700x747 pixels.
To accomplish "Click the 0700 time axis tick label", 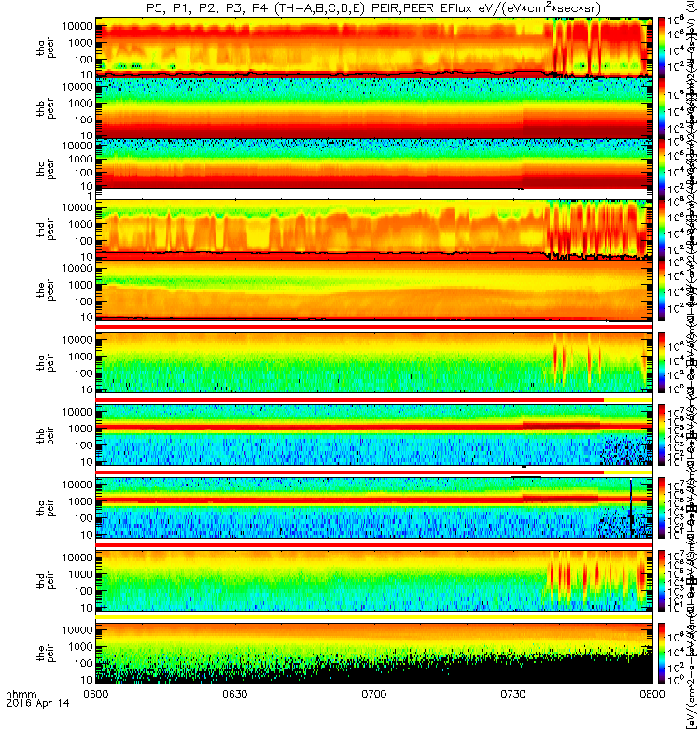I will (x=374, y=694).
